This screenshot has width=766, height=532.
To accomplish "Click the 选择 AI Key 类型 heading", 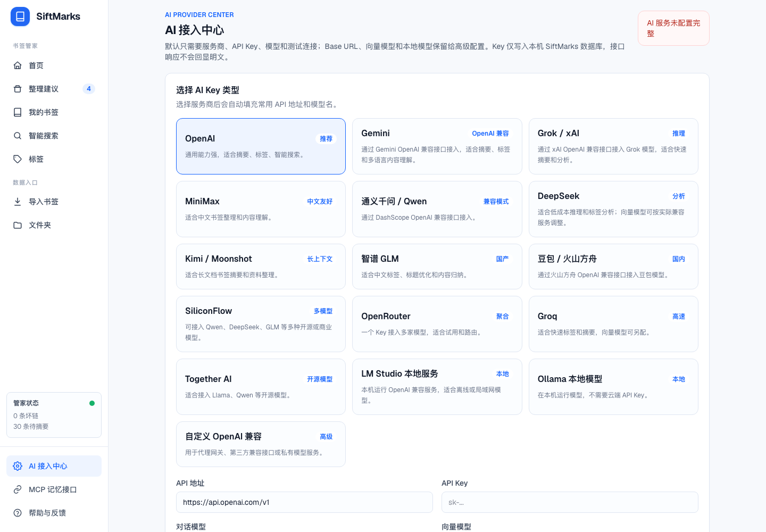I will point(208,90).
